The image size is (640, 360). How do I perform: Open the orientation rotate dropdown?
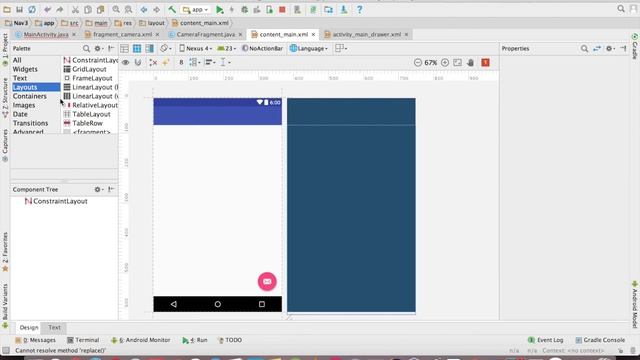[166, 49]
